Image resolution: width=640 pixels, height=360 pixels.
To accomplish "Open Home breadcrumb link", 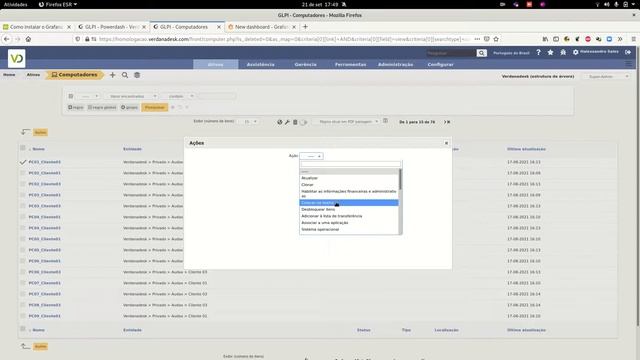I will (x=9, y=75).
